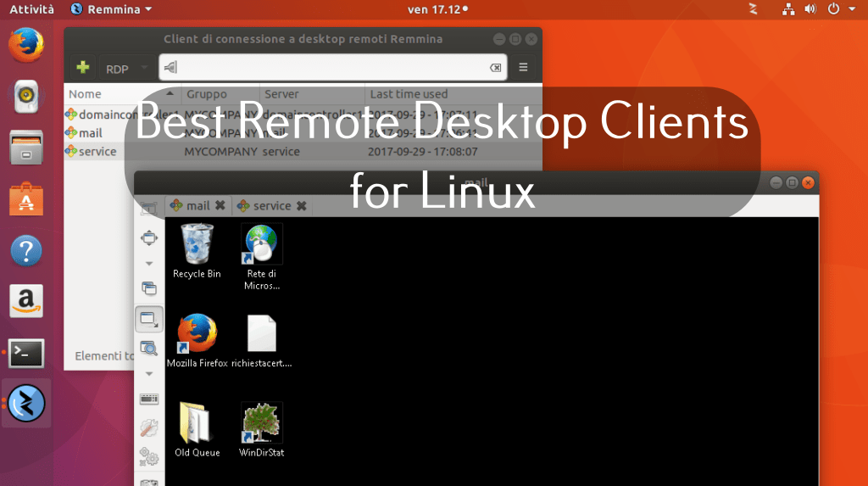Click the Remmina icon in the dock
Image resolution: width=868 pixels, height=486 pixels.
click(x=26, y=403)
